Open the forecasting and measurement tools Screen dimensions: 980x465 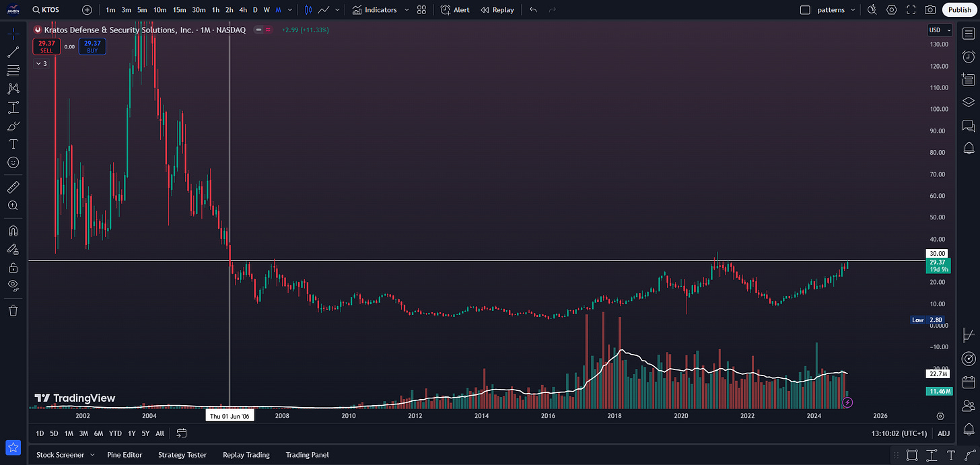pos(13,107)
